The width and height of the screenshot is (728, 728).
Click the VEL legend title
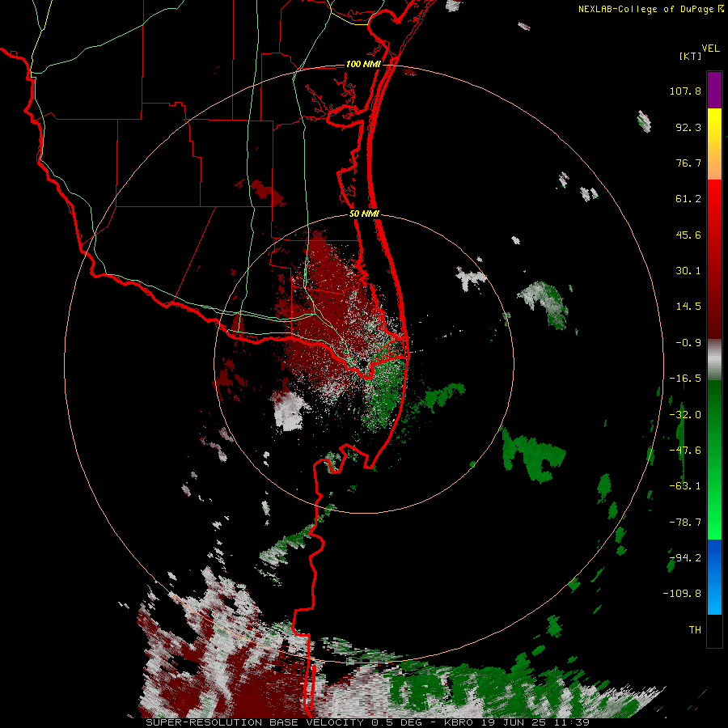point(710,48)
